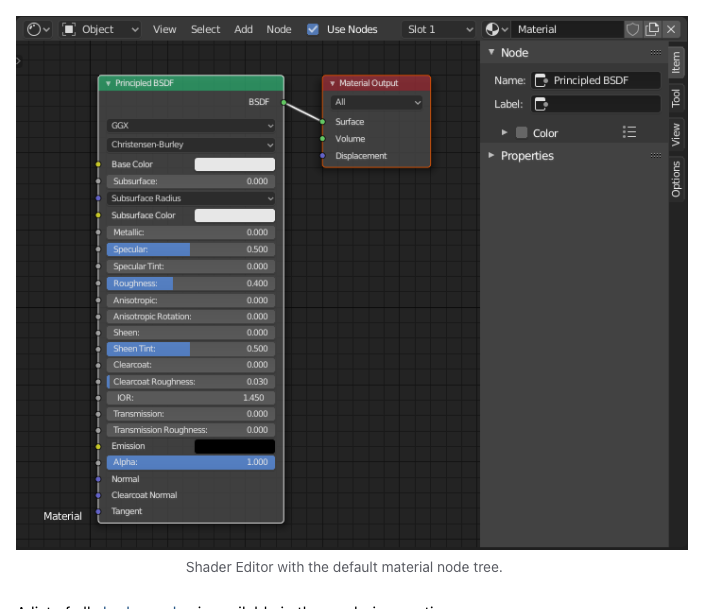
Task: Collapse the Principled BSDF node
Action: pyautogui.click(x=108, y=83)
